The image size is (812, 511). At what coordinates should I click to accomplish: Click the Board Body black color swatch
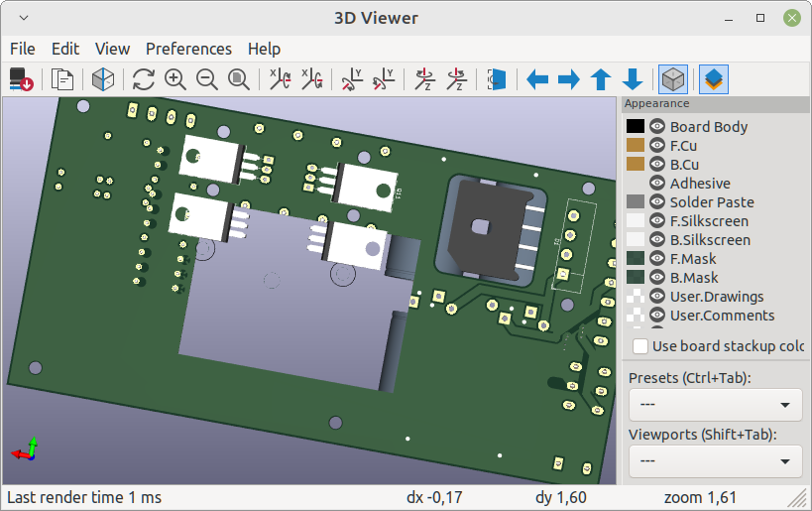click(x=636, y=126)
